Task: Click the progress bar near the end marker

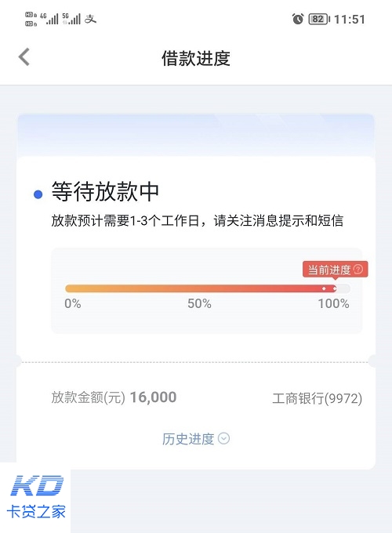Action: [335, 288]
